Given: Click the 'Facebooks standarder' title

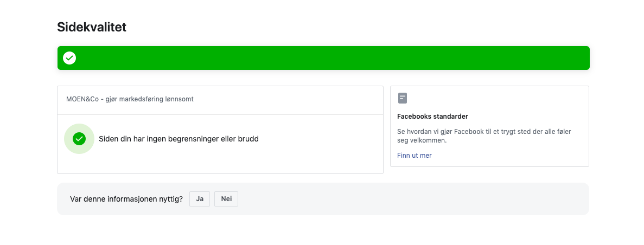Looking at the screenshot, I should tap(432, 117).
